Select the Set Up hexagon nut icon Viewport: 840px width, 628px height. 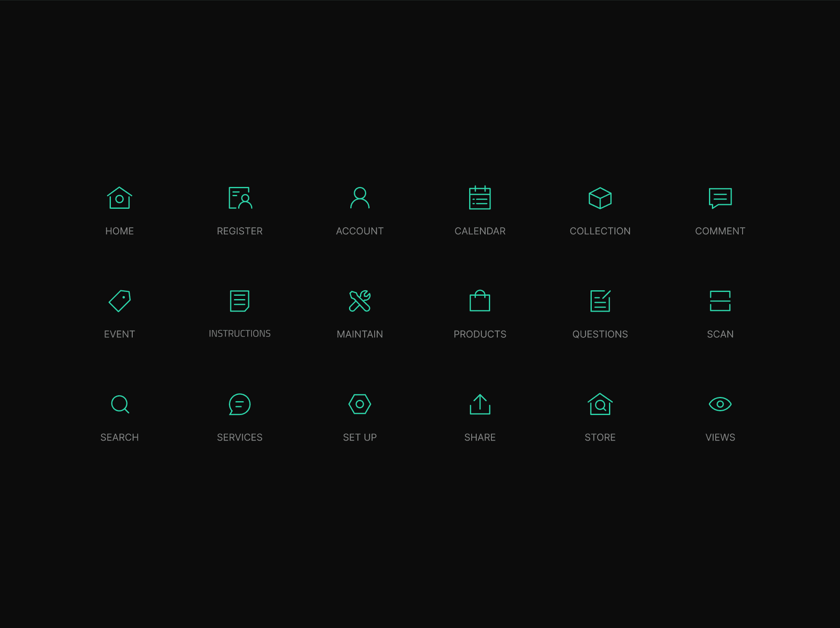pos(360,404)
